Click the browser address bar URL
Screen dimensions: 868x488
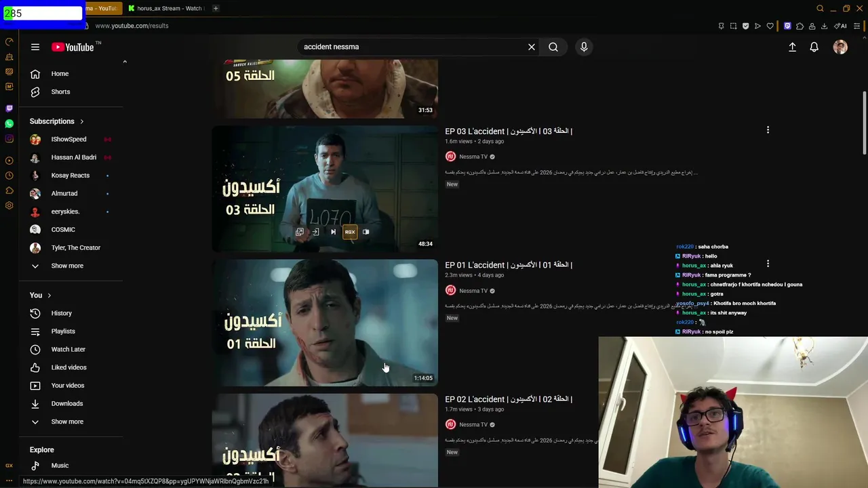pyautogui.click(x=132, y=26)
